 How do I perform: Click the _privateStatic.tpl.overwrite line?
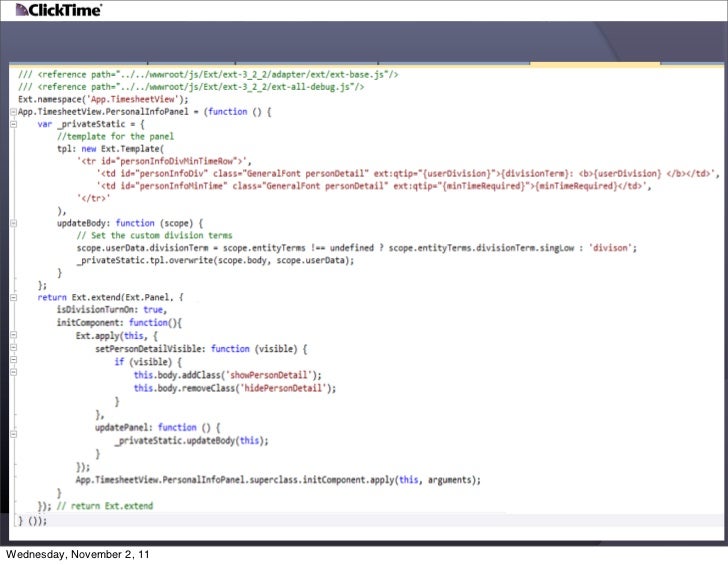215,260
